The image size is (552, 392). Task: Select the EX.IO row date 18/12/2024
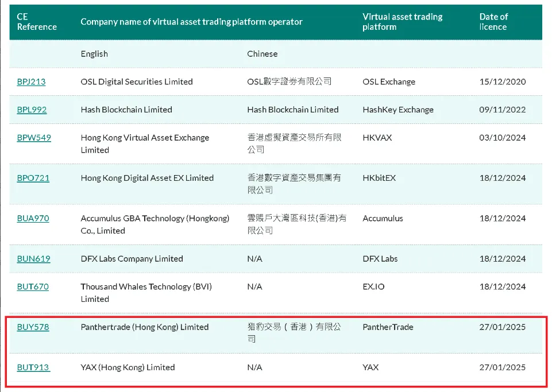click(503, 287)
